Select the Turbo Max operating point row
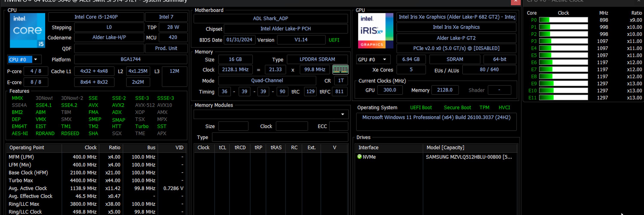Screen dimensions: 644x215 coord(96,180)
